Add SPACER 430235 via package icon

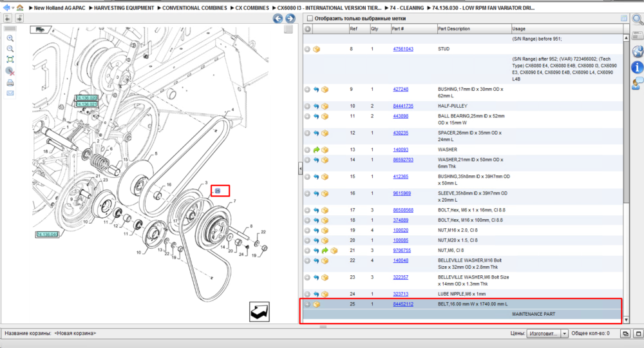(325, 133)
